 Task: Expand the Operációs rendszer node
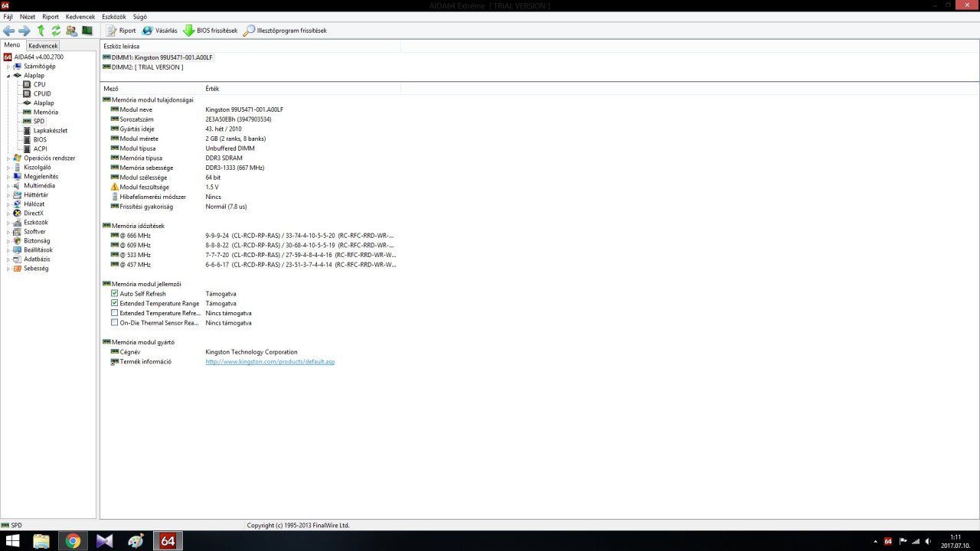[x=8, y=158]
